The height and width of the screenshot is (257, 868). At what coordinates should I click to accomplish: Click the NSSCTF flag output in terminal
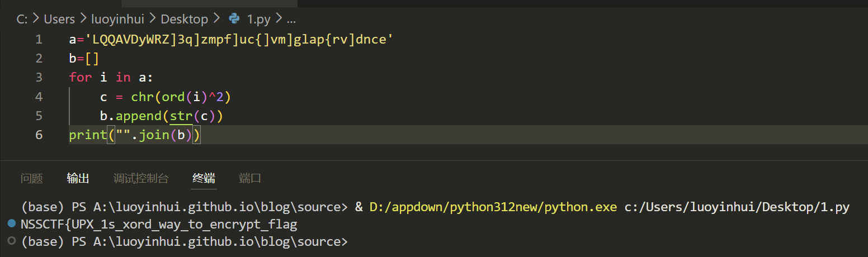[x=158, y=225]
